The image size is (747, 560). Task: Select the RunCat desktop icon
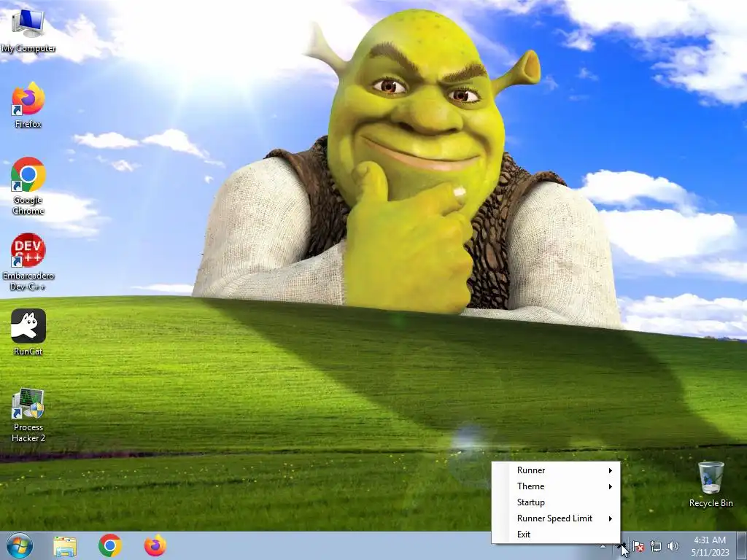(x=28, y=332)
